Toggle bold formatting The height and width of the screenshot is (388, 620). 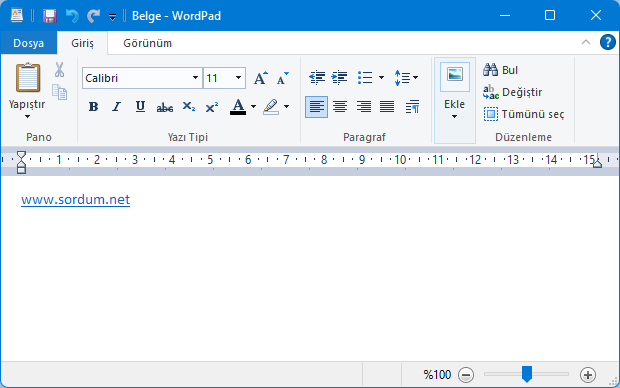click(93, 106)
